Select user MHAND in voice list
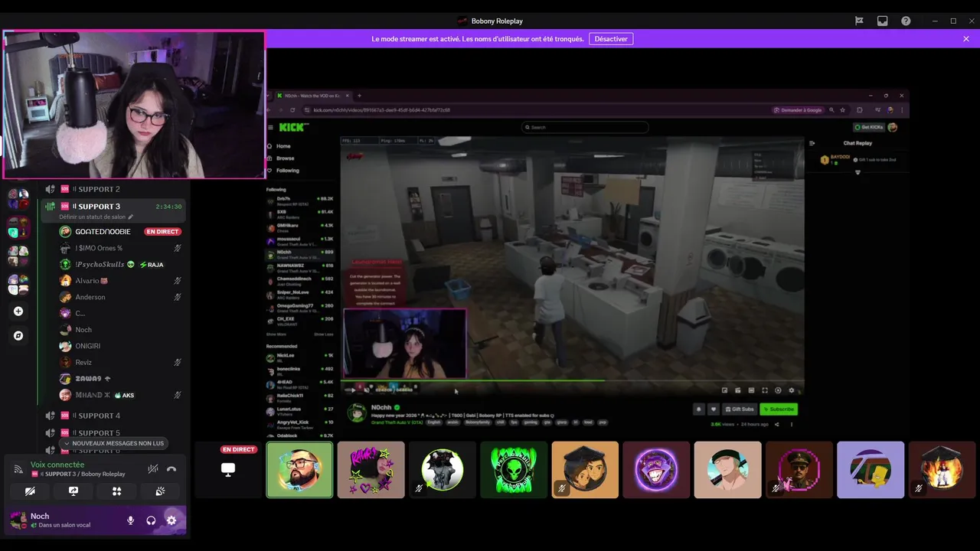 coord(121,396)
